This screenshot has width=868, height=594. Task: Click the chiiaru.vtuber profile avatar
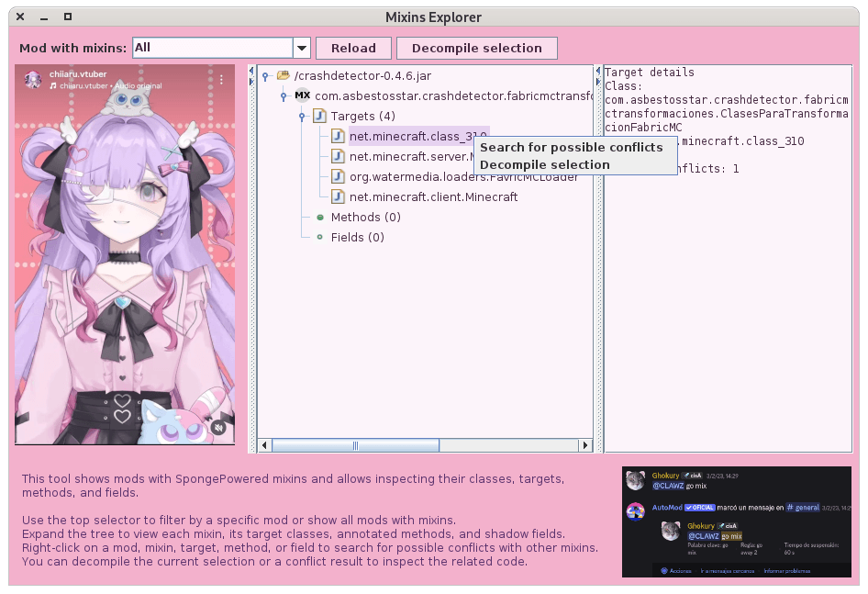point(33,80)
